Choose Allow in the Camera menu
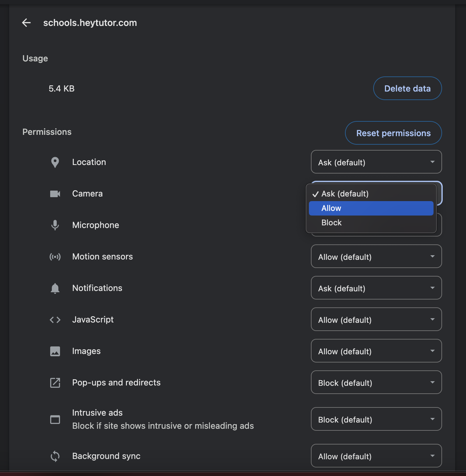Viewport: 466px width, 476px height. [x=371, y=208]
